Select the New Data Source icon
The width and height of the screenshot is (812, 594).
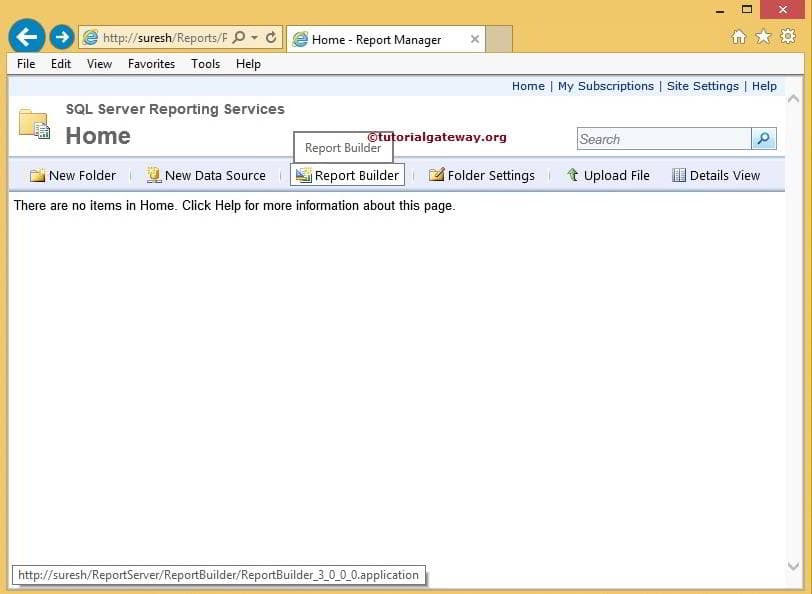[x=153, y=175]
